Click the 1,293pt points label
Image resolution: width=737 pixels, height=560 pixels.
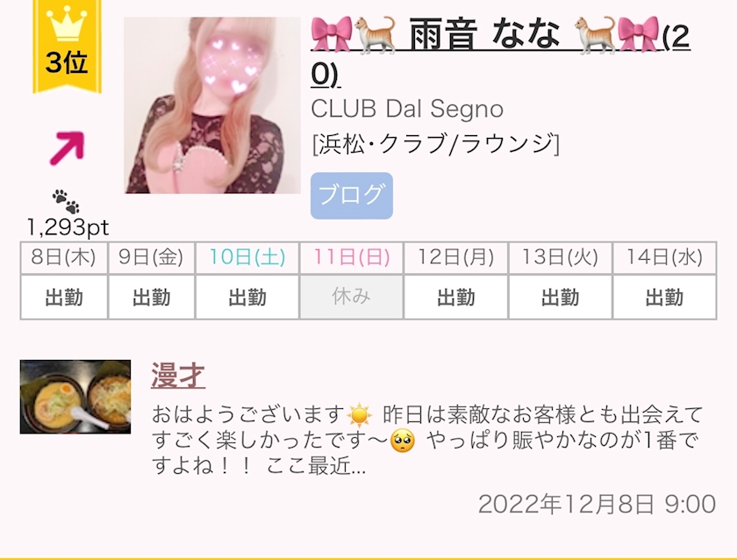tap(68, 227)
